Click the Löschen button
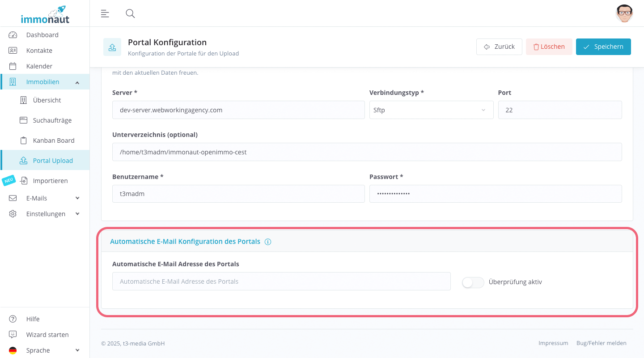 tap(549, 47)
